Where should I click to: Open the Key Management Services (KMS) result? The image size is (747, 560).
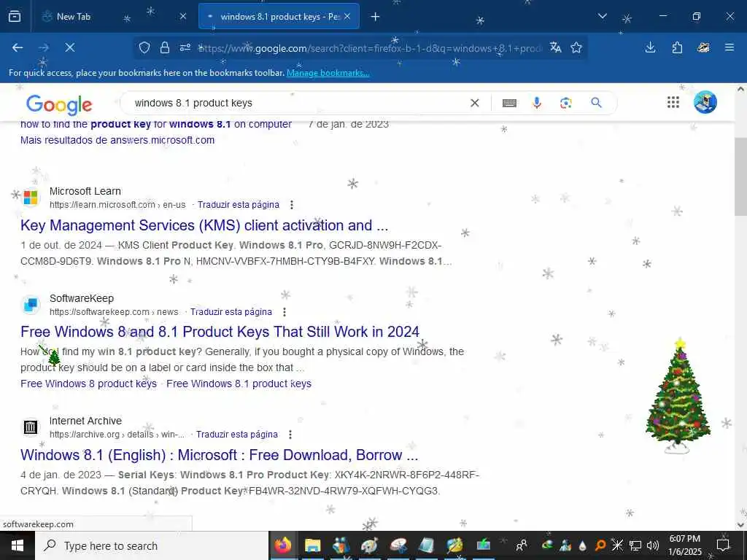click(x=204, y=225)
